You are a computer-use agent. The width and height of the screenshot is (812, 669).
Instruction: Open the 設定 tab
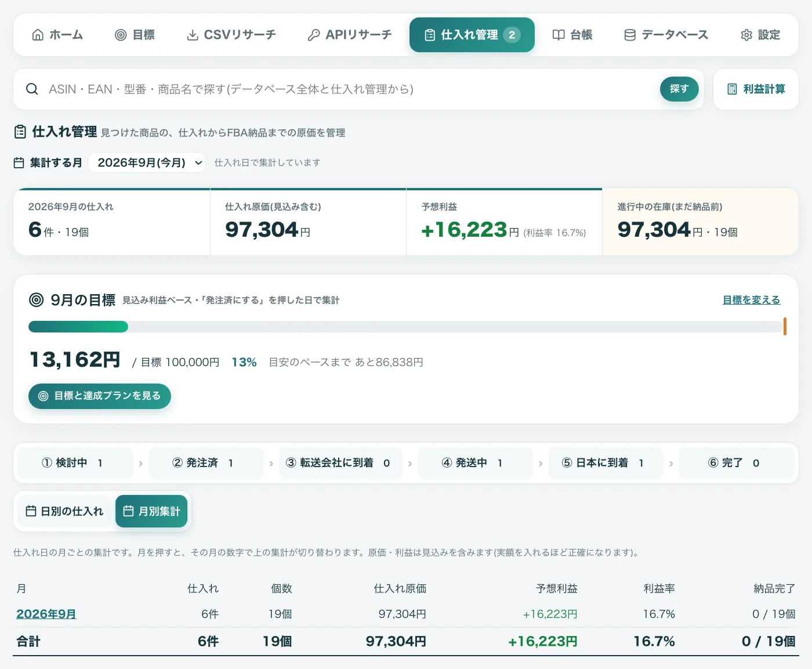coord(760,35)
